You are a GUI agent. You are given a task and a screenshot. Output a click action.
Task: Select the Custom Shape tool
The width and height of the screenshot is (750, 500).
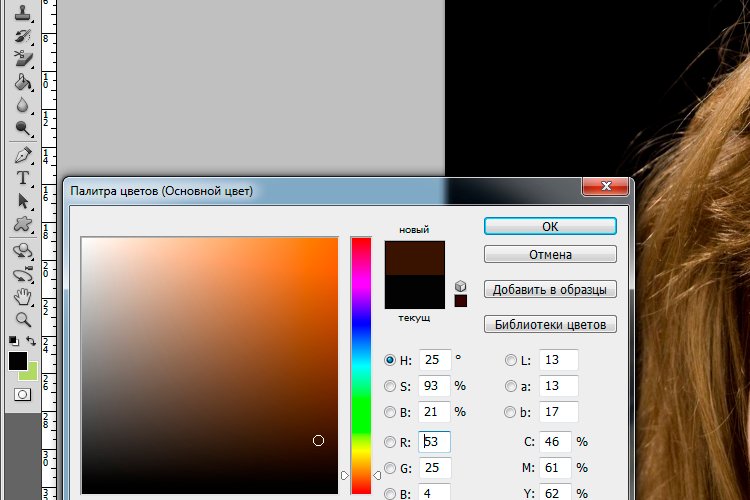pos(22,223)
